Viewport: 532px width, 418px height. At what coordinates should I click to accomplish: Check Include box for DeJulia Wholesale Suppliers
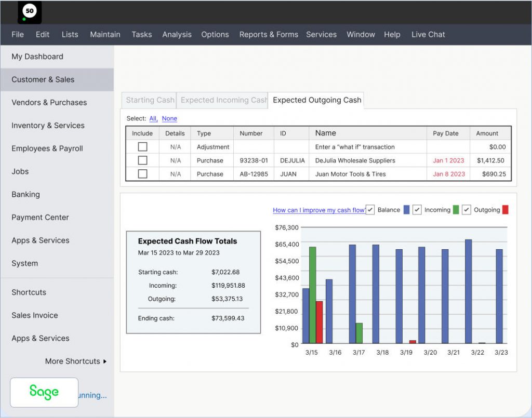tap(142, 160)
